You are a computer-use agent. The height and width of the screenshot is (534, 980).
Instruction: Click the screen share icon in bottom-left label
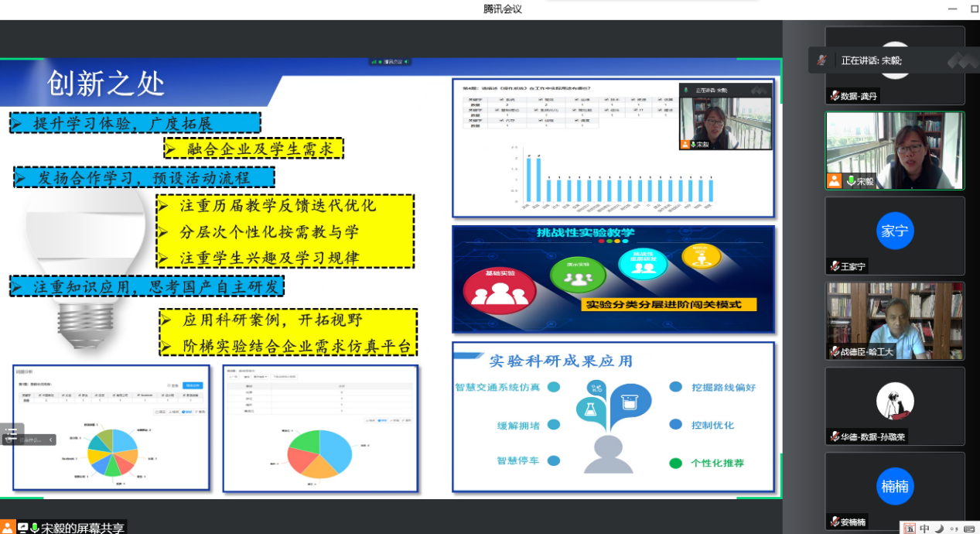pos(22,528)
